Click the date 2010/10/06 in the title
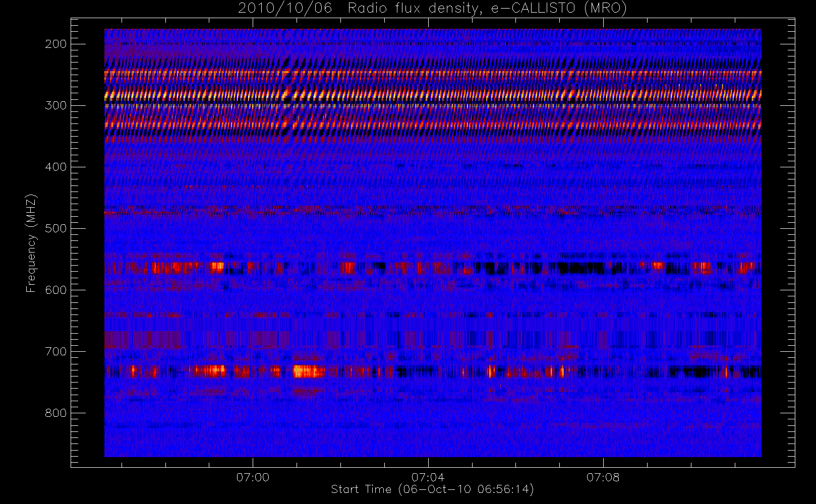The height and width of the screenshot is (504, 816). coord(285,9)
